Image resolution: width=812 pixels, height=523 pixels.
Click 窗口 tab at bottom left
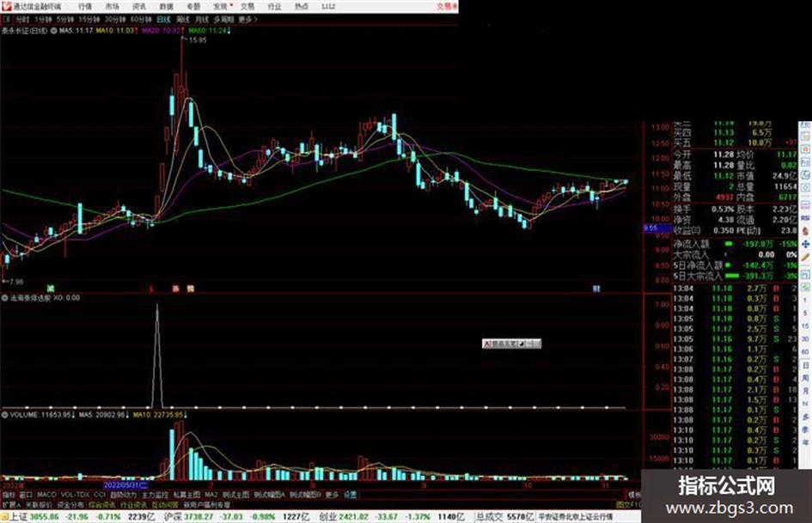click(26, 495)
